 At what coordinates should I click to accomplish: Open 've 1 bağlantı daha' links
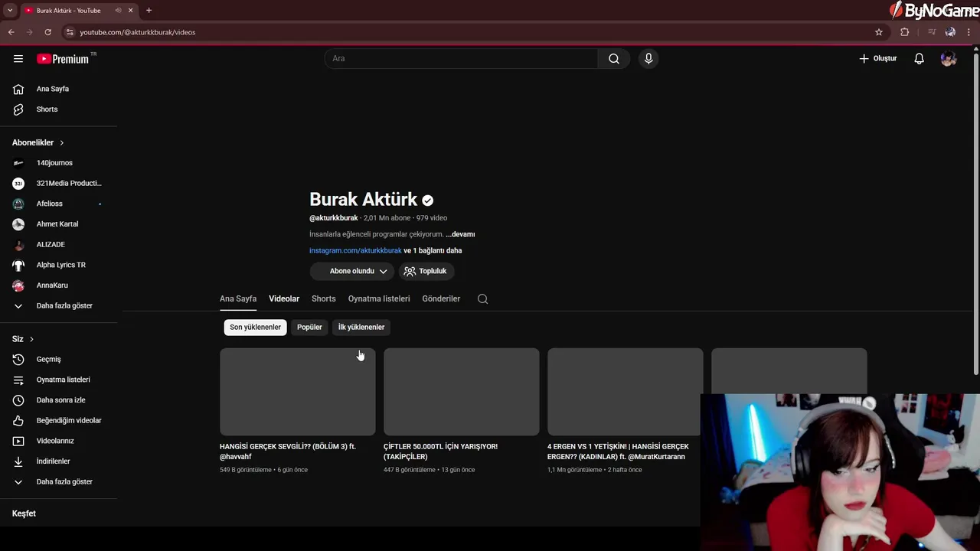433,250
